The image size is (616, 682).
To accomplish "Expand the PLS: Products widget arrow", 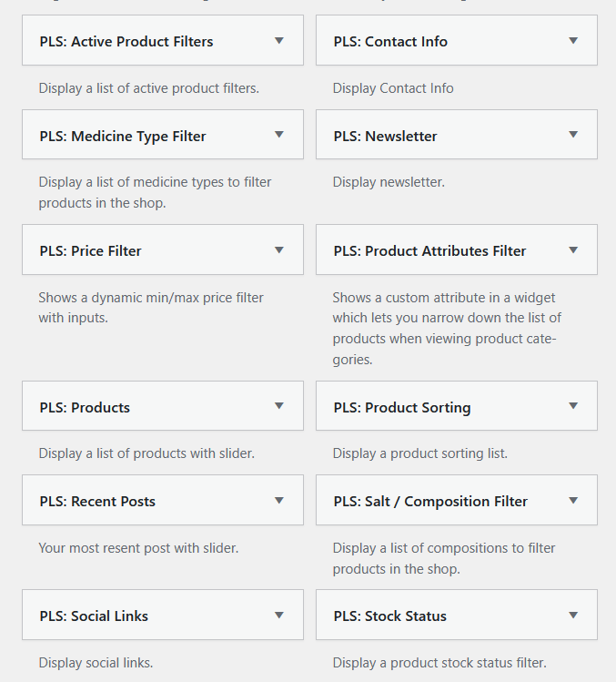I will pos(279,406).
